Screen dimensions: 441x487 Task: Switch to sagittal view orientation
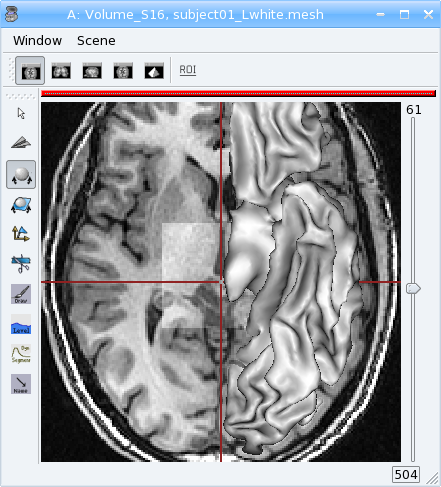92,71
